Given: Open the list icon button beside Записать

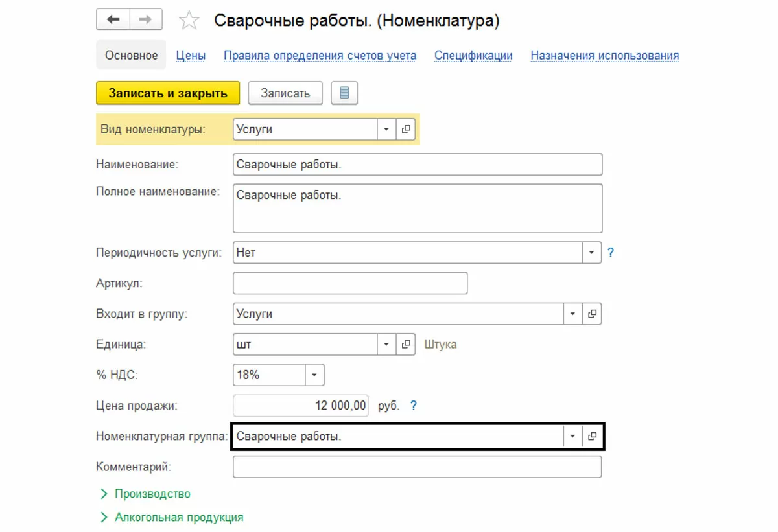Looking at the screenshot, I should [344, 93].
